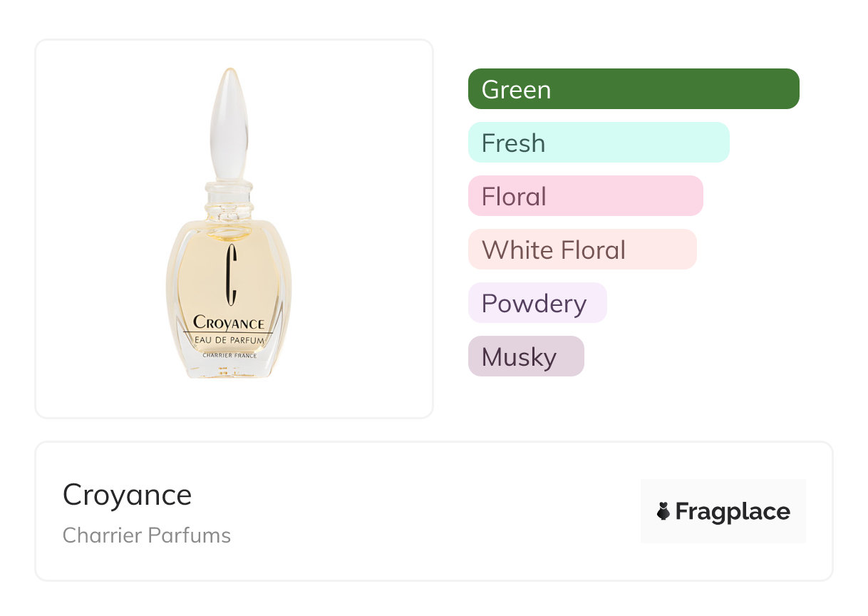Viewport: 868px width, 616px height.
Task: Select the Powdery accord bar
Action: (537, 303)
